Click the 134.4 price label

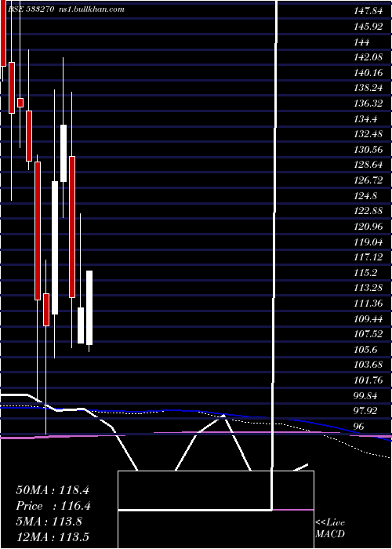[x=365, y=119]
